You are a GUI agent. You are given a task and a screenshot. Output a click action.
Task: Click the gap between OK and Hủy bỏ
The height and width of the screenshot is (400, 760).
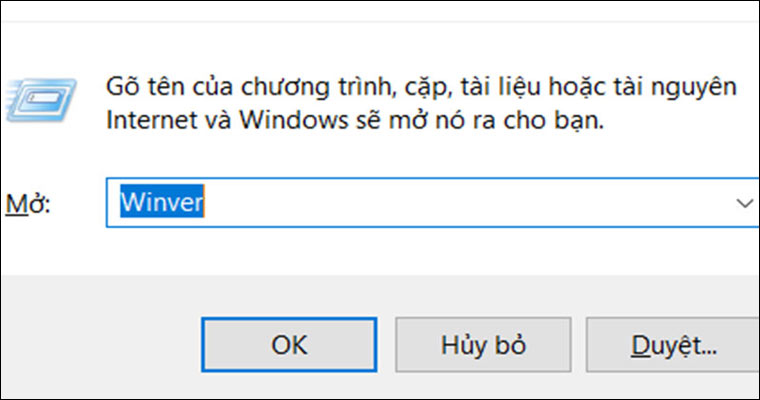[387, 345]
